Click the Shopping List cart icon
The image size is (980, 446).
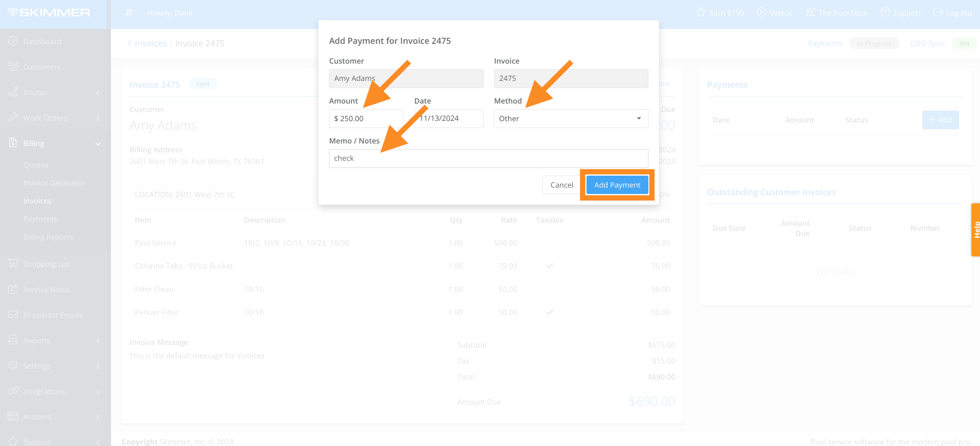pyautogui.click(x=13, y=263)
